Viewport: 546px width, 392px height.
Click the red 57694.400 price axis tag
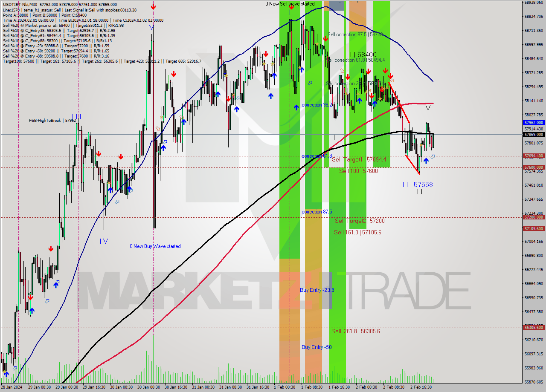[533, 156]
